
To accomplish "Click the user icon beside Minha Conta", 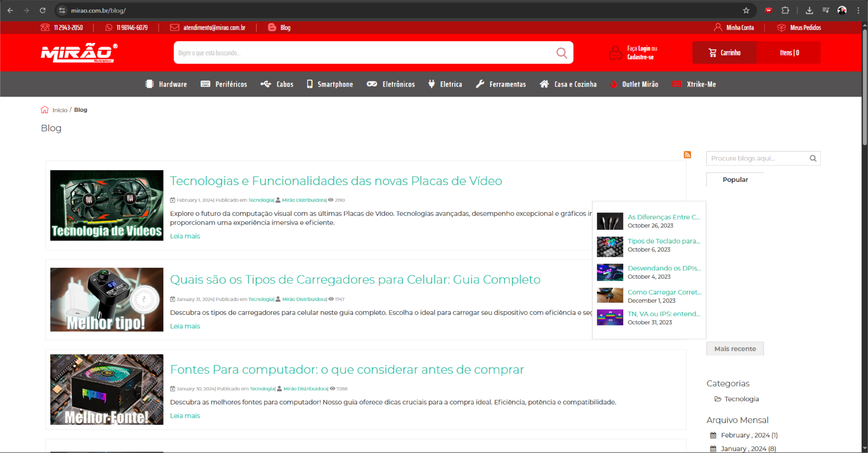I will click(x=718, y=27).
